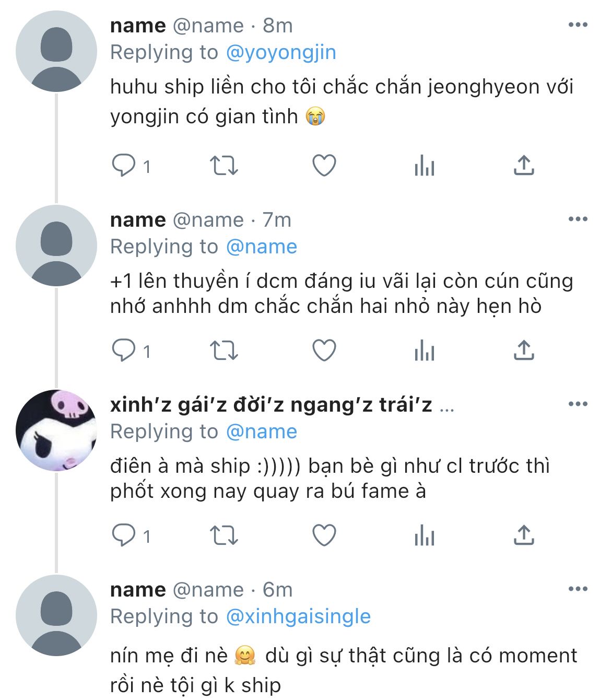View analytics of the 'điên à' tweet
The height and width of the screenshot is (700, 611).
[x=424, y=535]
